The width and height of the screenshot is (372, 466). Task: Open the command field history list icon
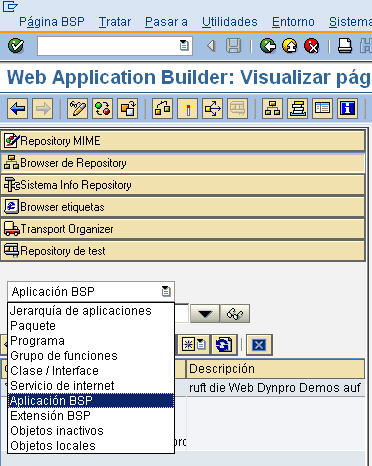[x=184, y=45]
